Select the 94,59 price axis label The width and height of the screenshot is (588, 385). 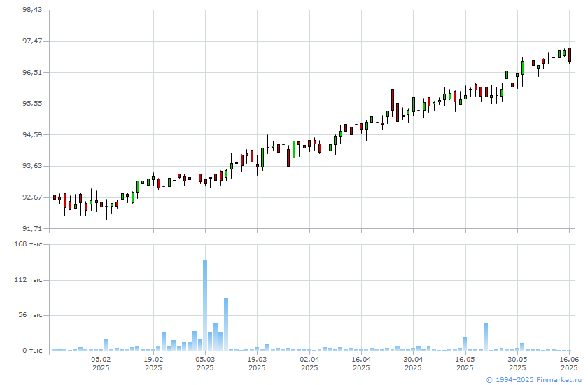click(x=32, y=134)
